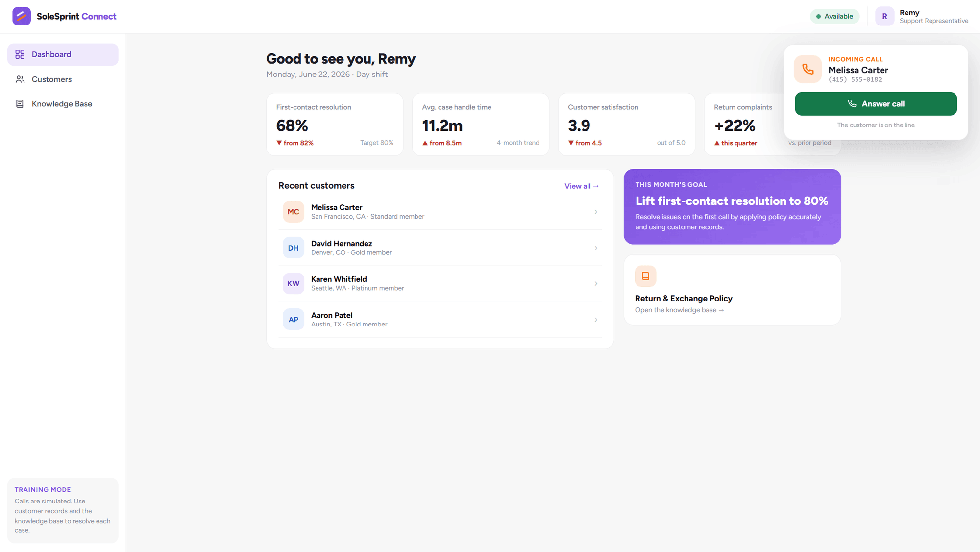Viewport: 980px width, 552px height.
Task: Click the Monday, June 22, 2026 date line
Action: (x=327, y=75)
